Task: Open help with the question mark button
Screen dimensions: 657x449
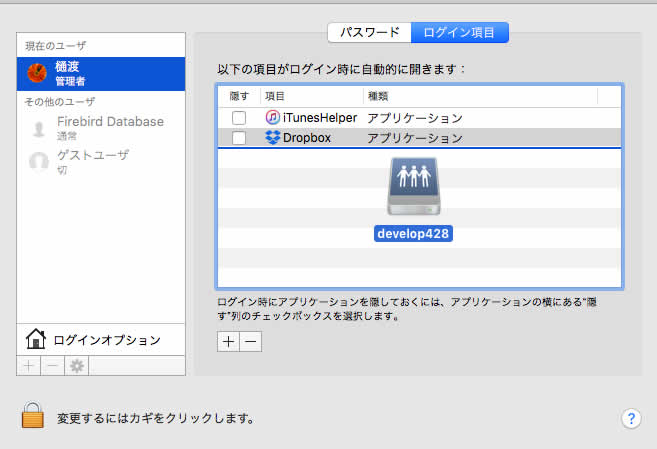Action: (x=630, y=418)
